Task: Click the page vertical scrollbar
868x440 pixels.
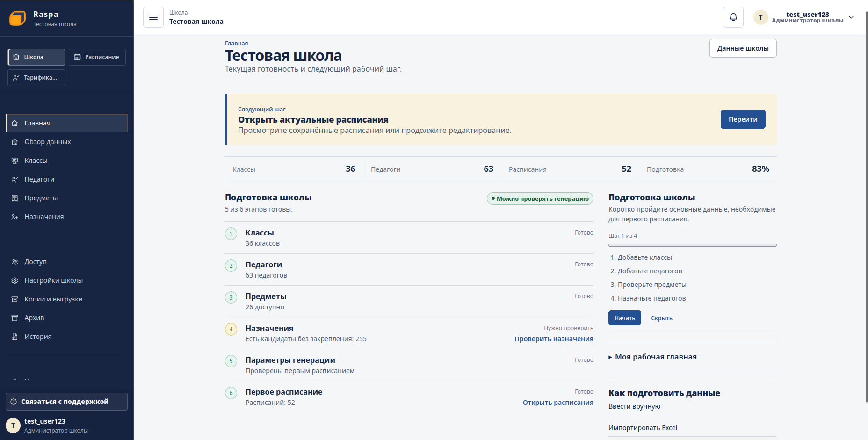Action: pyautogui.click(x=866, y=206)
